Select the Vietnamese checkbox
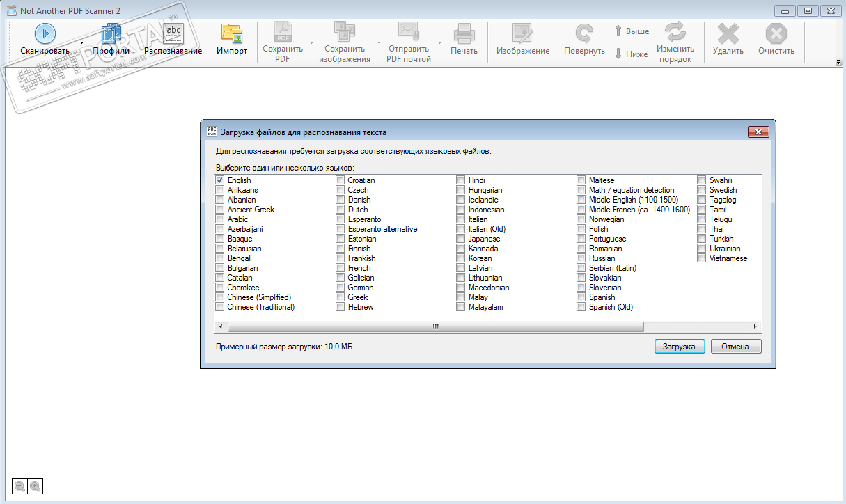 click(702, 258)
